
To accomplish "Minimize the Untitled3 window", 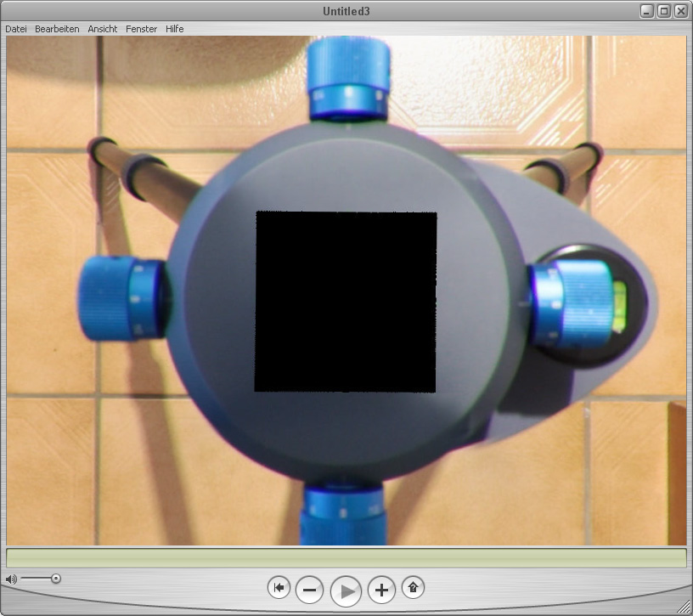I will [647, 11].
